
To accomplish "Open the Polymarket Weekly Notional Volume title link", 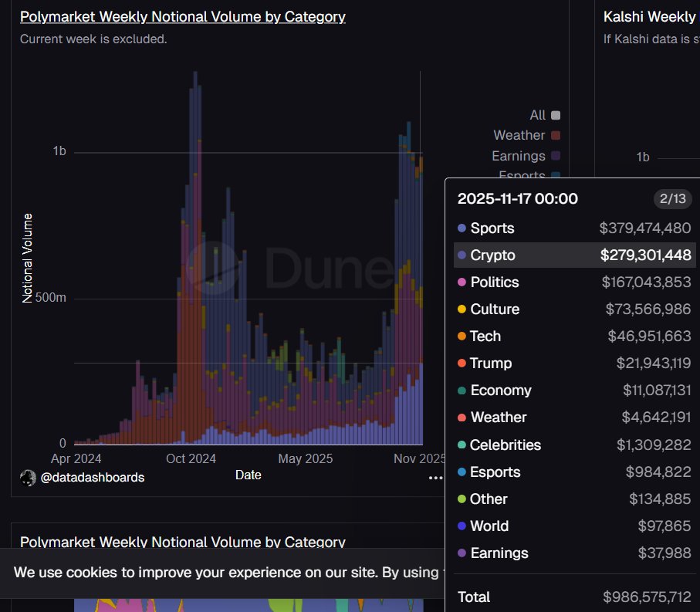I will (183, 16).
